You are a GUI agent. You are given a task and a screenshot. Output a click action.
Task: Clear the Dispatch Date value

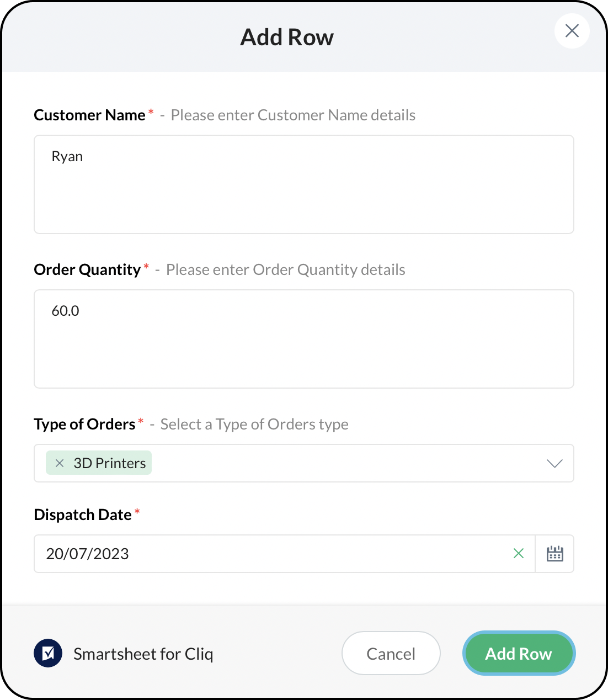pos(518,553)
